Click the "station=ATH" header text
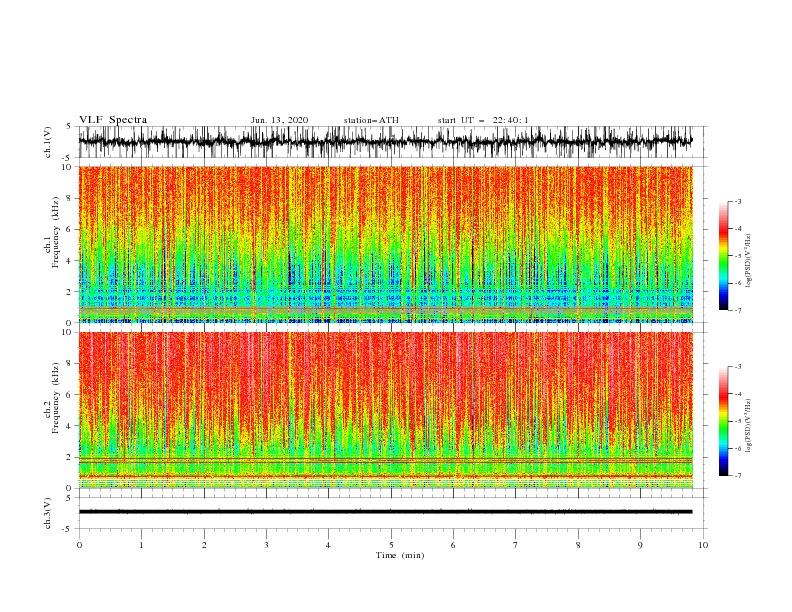This screenshot has width=792, height=612. pos(371,120)
